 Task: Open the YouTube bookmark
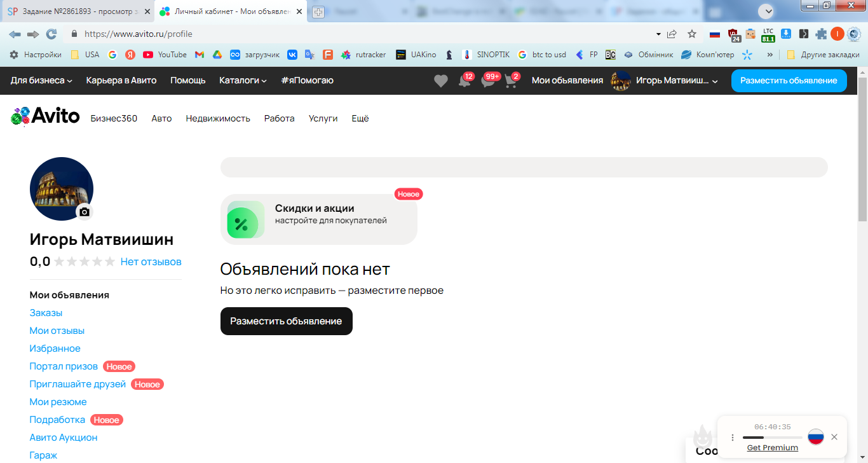[x=165, y=55]
